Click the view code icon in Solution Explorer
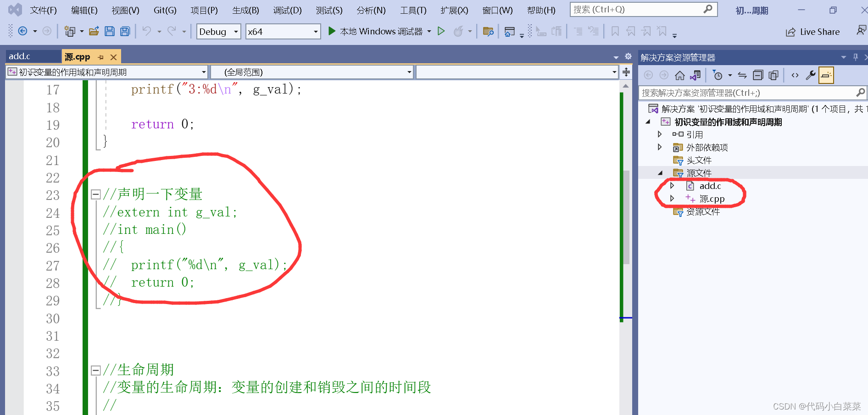Viewport: 868px width, 415px height. pyautogui.click(x=795, y=75)
